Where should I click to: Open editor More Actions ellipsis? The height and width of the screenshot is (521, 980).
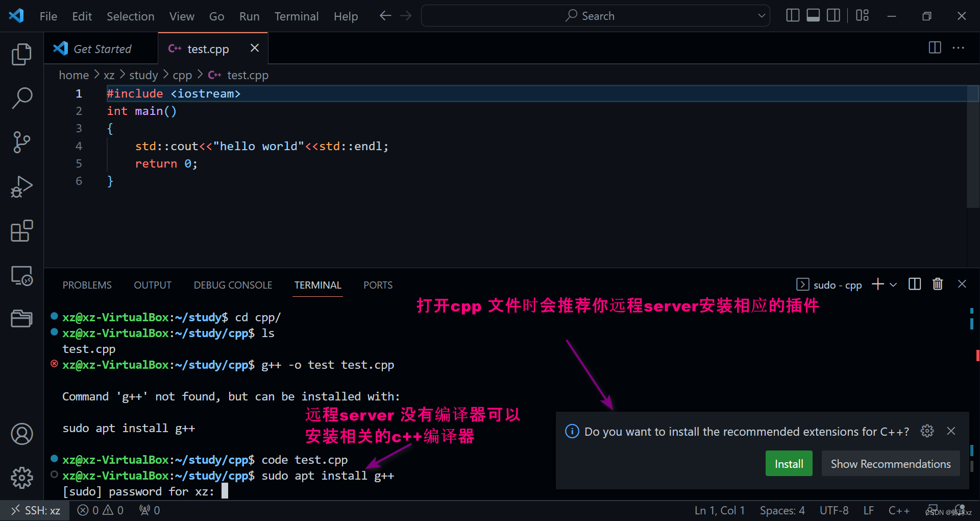[x=958, y=48]
